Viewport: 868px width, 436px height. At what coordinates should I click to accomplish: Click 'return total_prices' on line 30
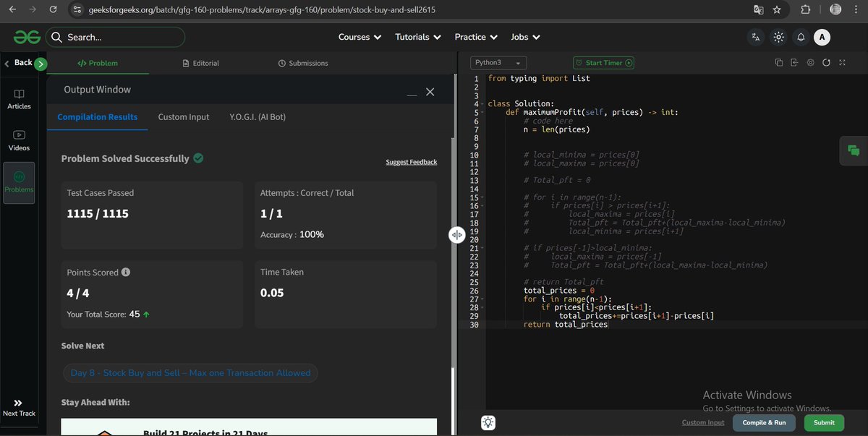click(x=566, y=325)
